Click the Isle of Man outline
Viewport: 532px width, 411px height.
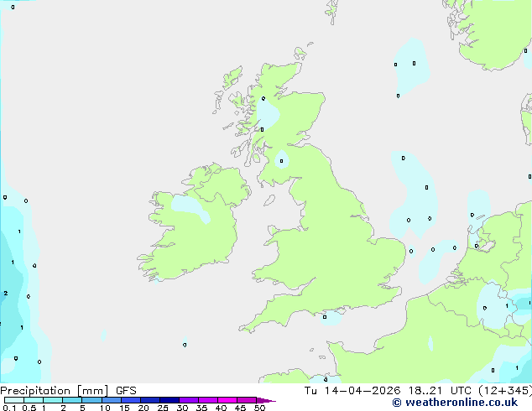[x=269, y=200]
